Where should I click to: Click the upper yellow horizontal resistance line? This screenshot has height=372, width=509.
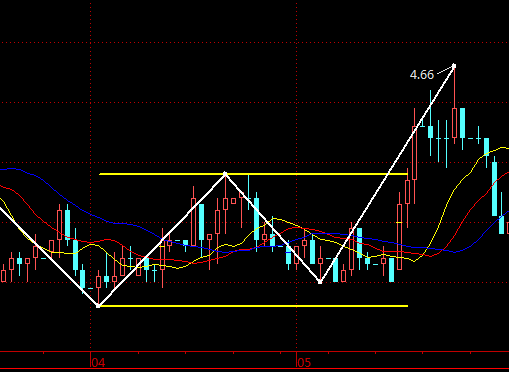pos(253,174)
